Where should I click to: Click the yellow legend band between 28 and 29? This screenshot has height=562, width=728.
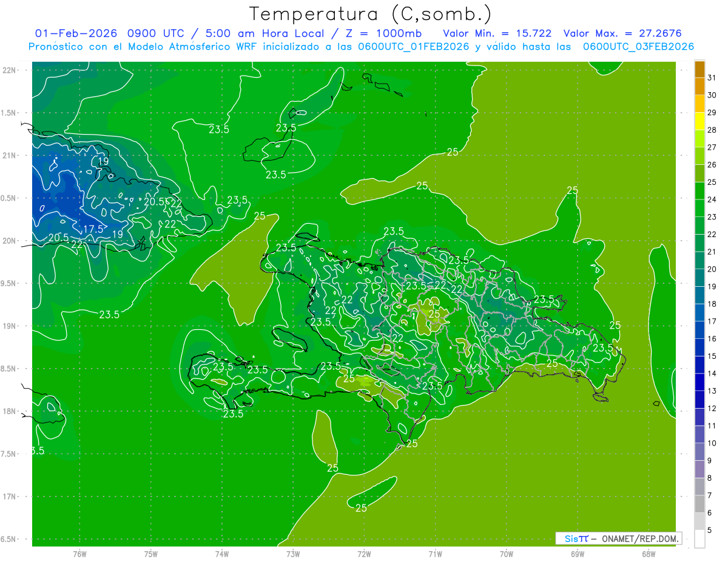(699, 121)
